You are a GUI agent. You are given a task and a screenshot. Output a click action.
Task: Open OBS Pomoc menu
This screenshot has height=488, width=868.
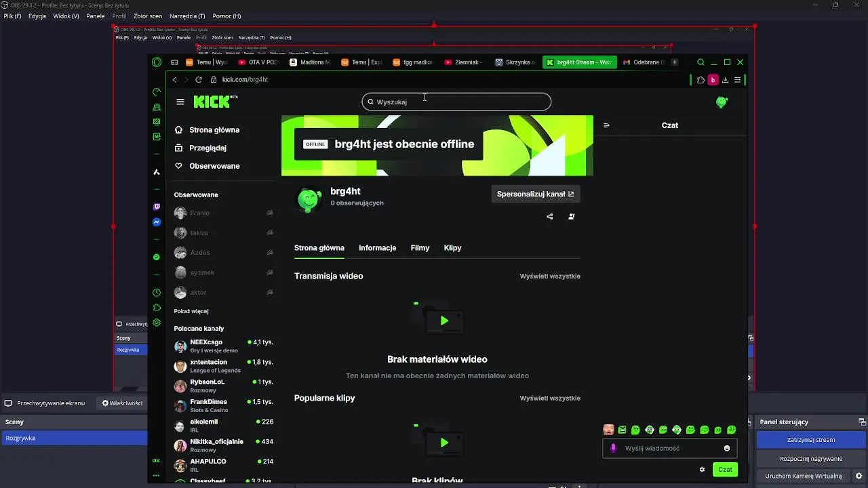point(226,16)
